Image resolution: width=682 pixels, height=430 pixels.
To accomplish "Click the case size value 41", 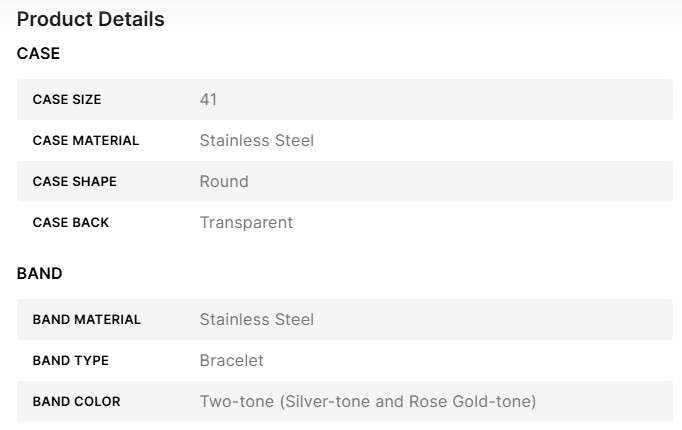I will click(x=208, y=100).
